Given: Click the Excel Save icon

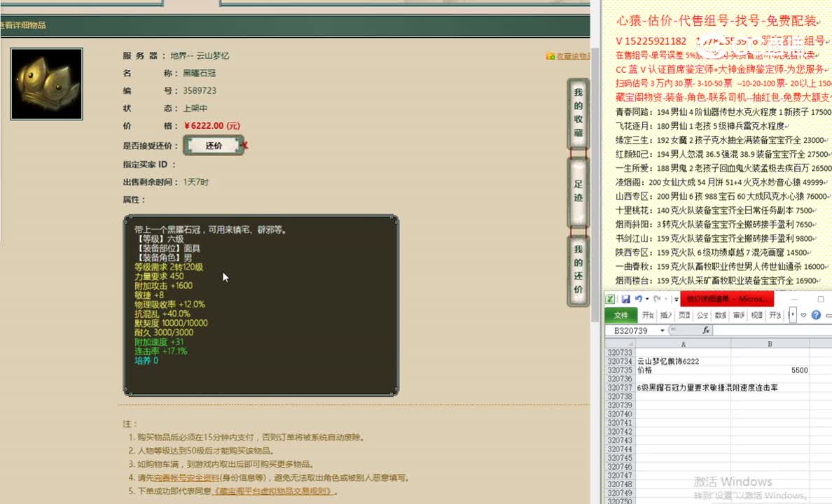Looking at the screenshot, I should coord(625,298).
